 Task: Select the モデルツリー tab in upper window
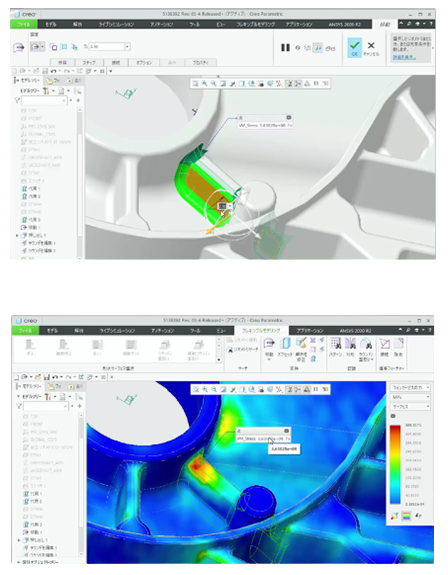(27, 80)
